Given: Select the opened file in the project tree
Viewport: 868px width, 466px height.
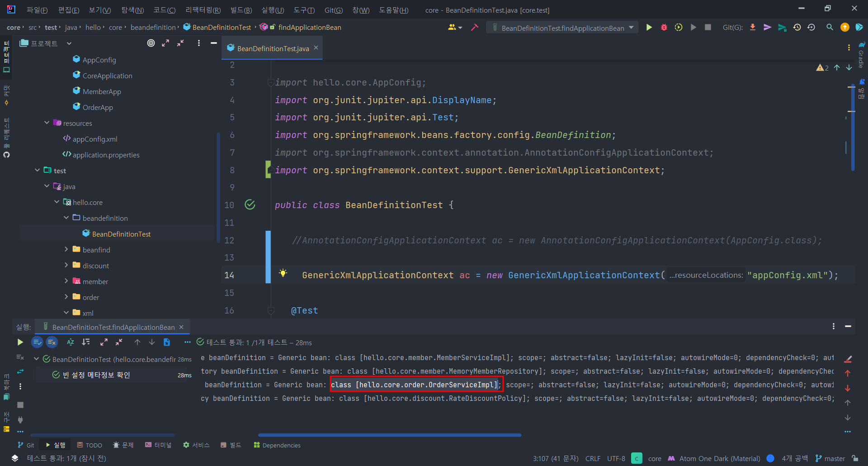Looking at the screenshot, I should 151,43.
